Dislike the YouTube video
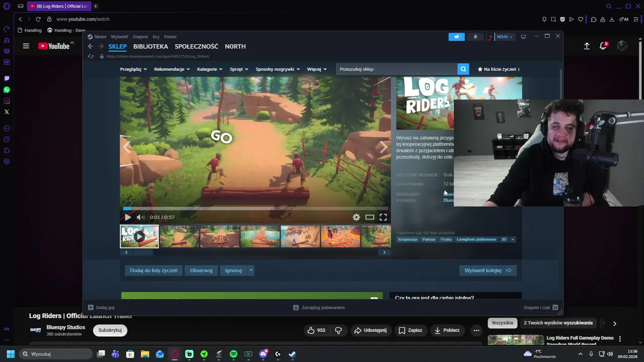Image resolution: width=644 pixels, height=362 pixels. tap(338, 330)
